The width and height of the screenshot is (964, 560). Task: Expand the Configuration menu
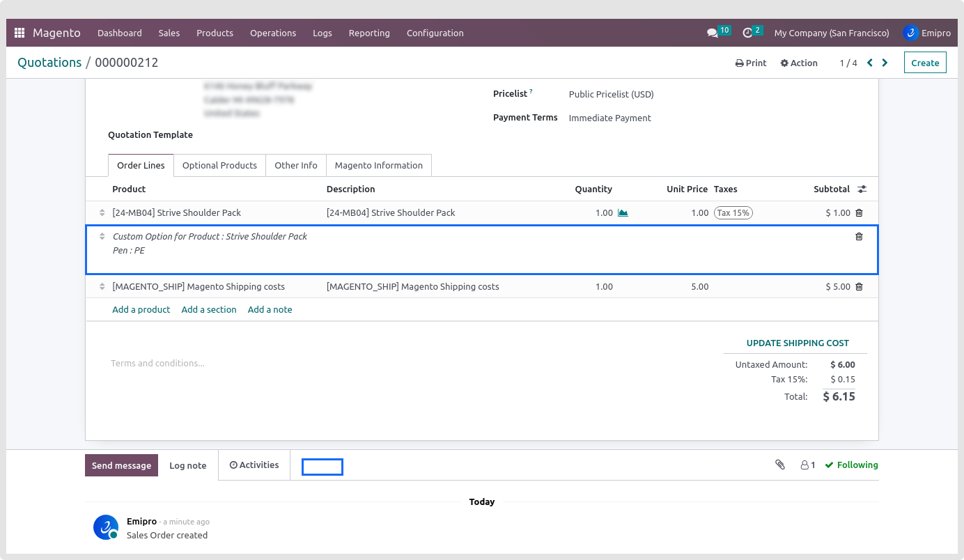(x=435, y=33)
